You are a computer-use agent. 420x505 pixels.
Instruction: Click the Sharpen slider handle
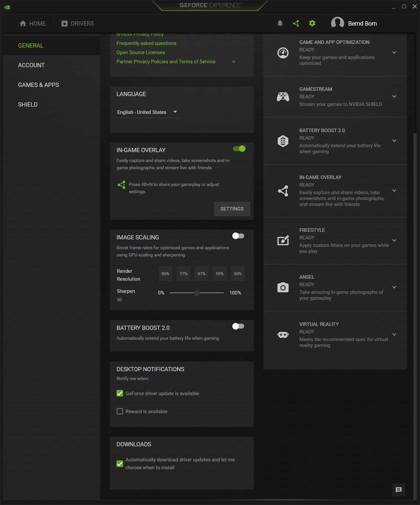point(197,293)
